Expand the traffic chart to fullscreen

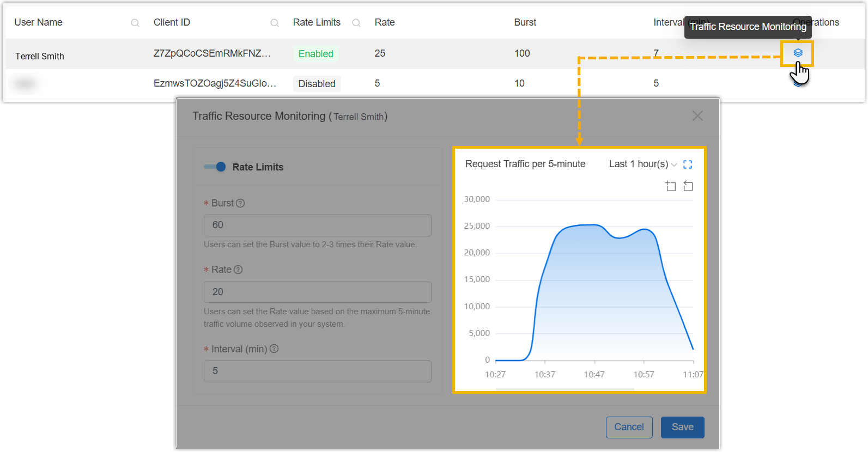pyautogui.click(x=688, y=164)
